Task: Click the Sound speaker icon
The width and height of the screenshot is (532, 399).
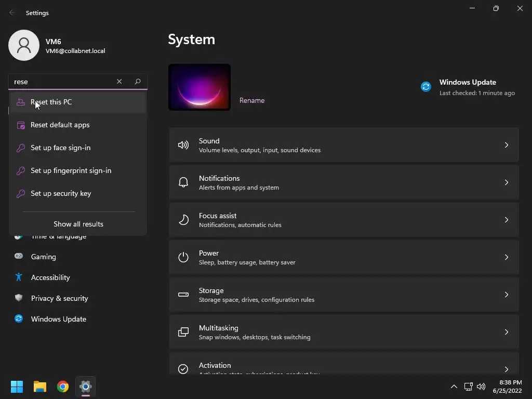Action: pyautogui.click(x=183, y=145)
